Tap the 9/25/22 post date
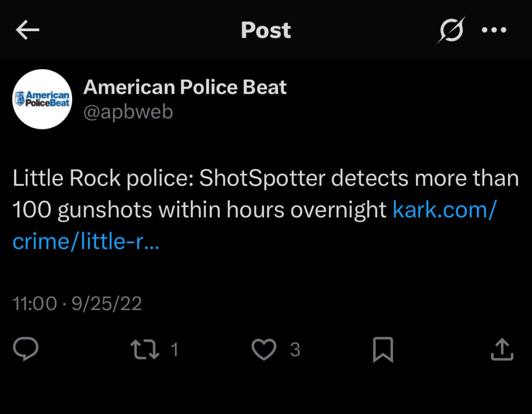 [x=107, y=304]
